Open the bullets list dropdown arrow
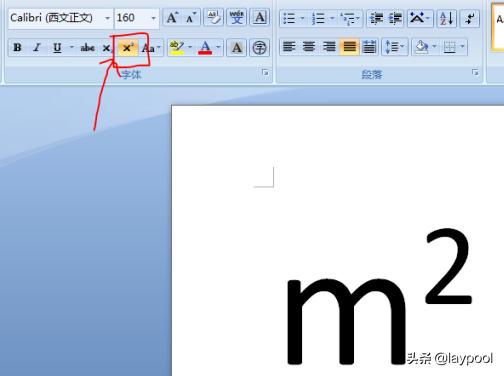The image size is (504, 376). tap(302, 18)
